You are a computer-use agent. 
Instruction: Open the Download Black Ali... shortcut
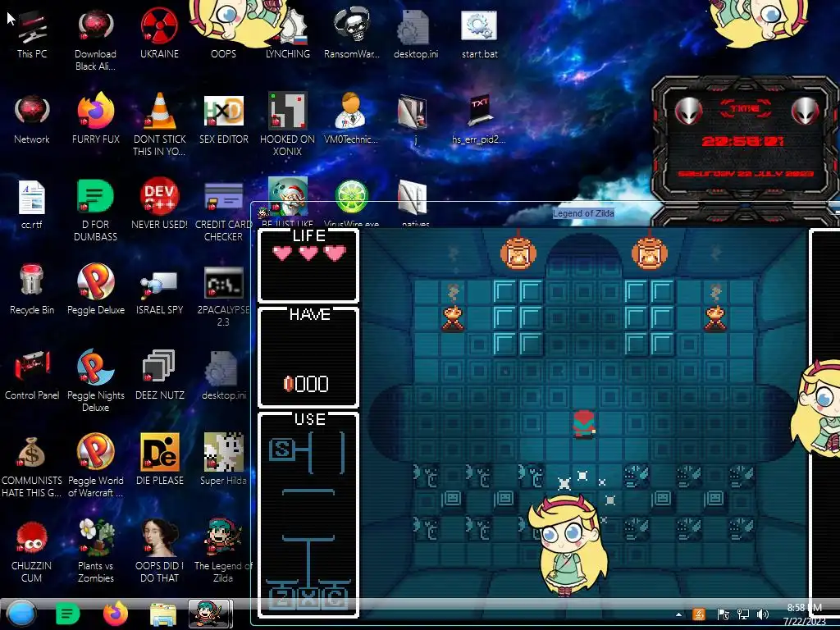pyautogui.click(x=95, y=41)
